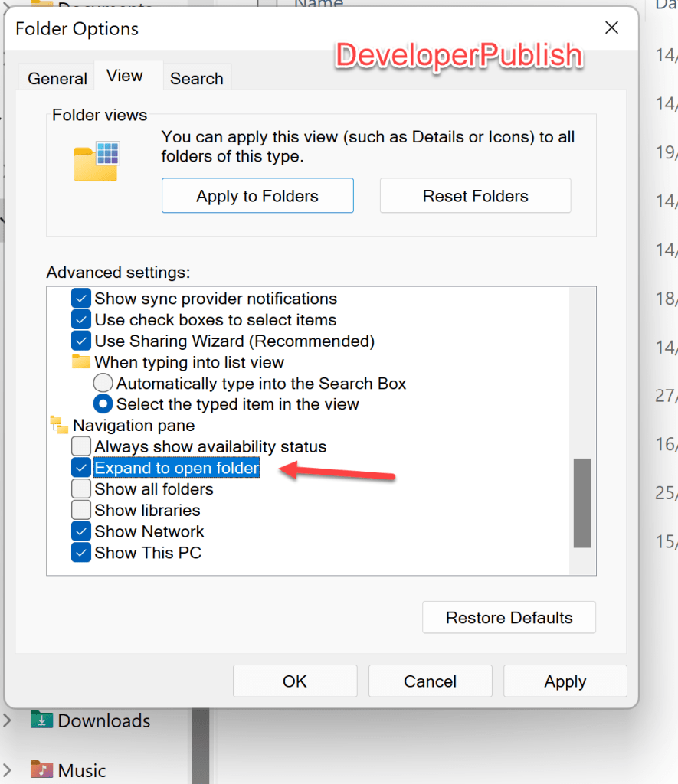The width and height of the screenshot is (678, 784).
Task: Enable the 'Show all folders' checkbox
Action: 79,488
